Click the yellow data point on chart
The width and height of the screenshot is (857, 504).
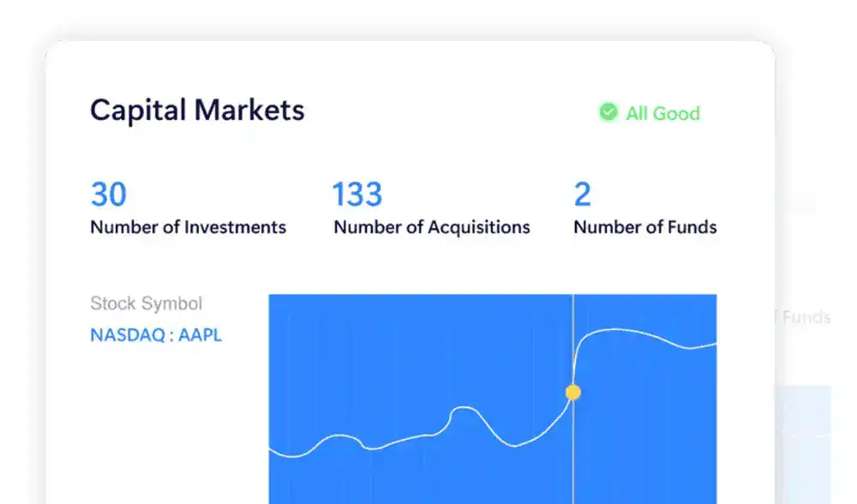(x=573, y=393)
